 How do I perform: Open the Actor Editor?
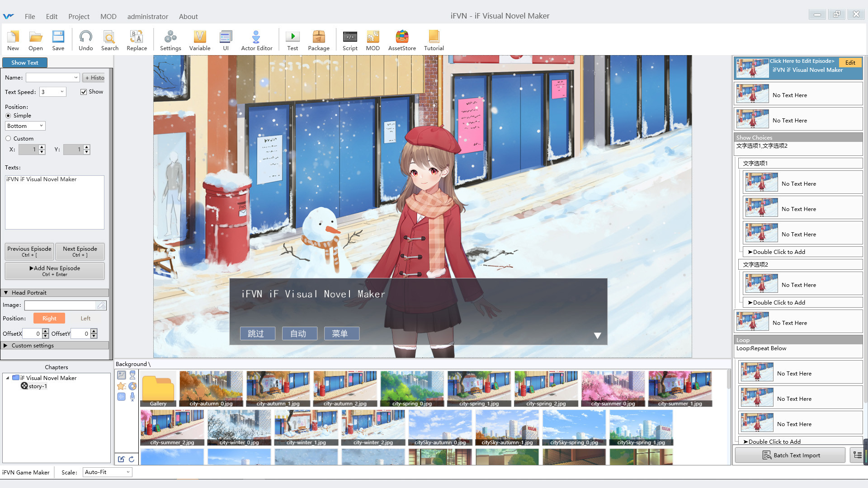click(256, 40)
